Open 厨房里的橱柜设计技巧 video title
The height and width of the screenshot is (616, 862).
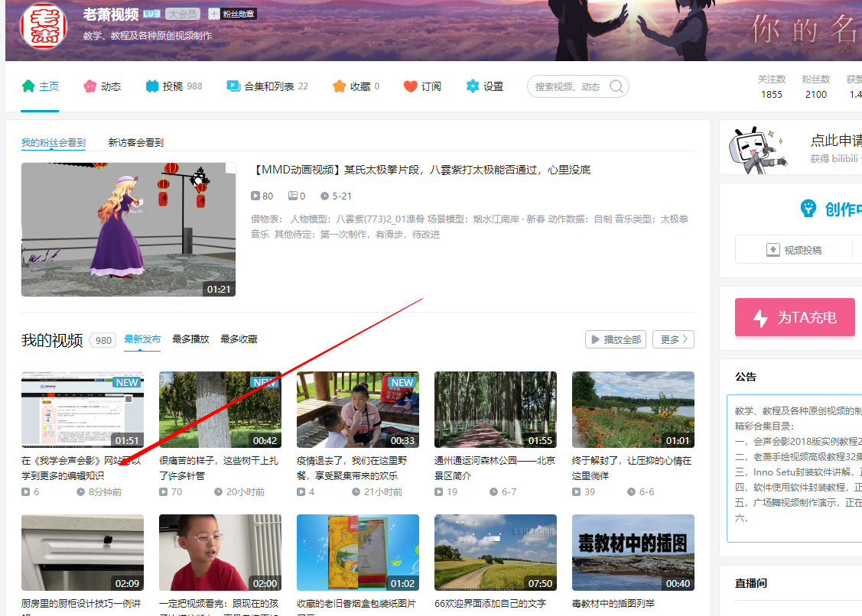(81, 607)
